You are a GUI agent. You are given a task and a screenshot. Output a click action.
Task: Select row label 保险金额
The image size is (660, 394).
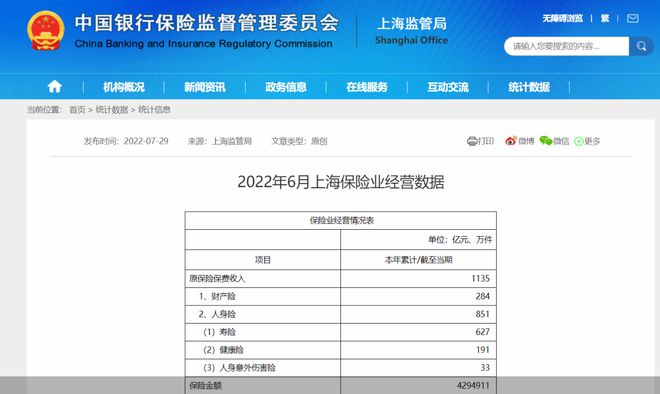point(205,386)
